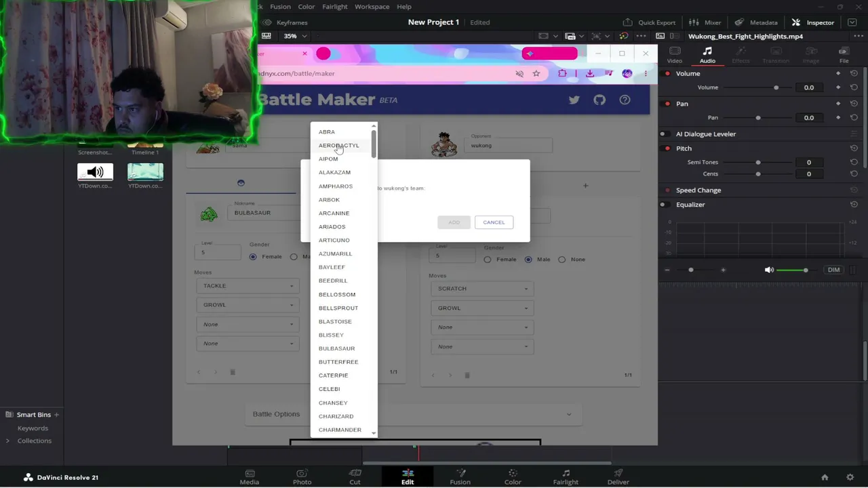Expand the Inspector panel options chevron

(x=854, y=22)
